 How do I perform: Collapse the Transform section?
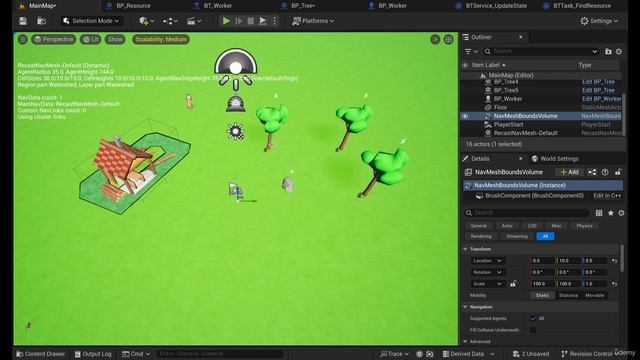(465, 249)
